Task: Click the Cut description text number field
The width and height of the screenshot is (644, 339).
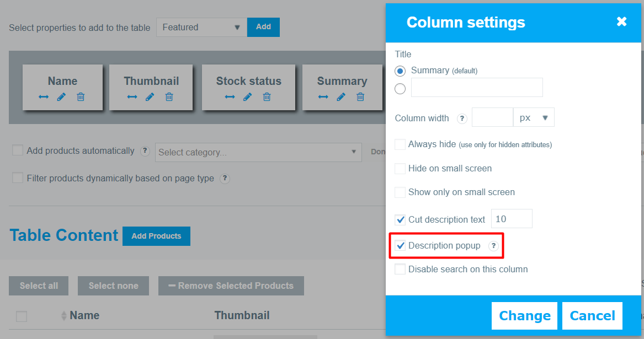Action: coord(512,219)
